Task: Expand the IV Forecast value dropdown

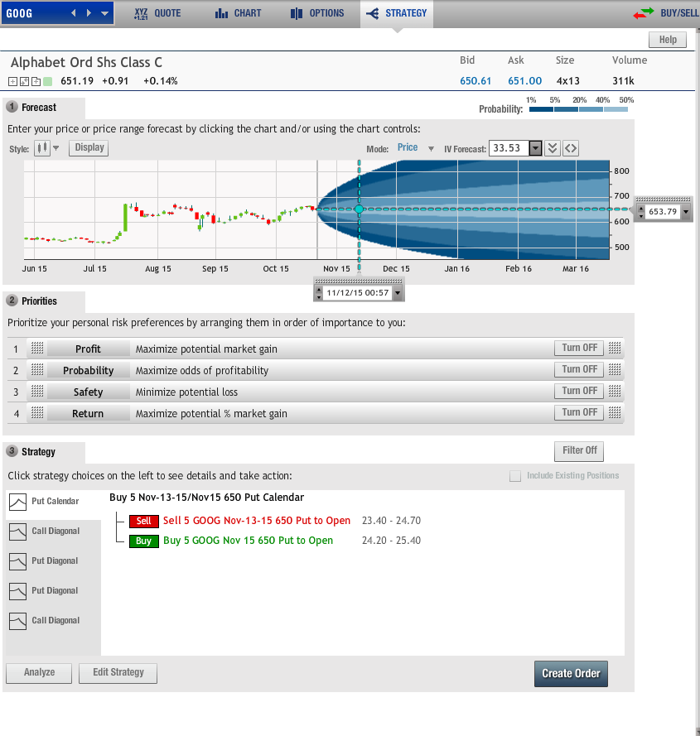Action: point(535,148)
